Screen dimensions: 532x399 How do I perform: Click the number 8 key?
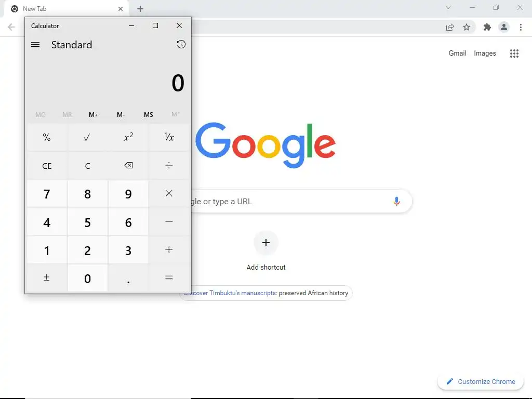click(x=87, y=194)
